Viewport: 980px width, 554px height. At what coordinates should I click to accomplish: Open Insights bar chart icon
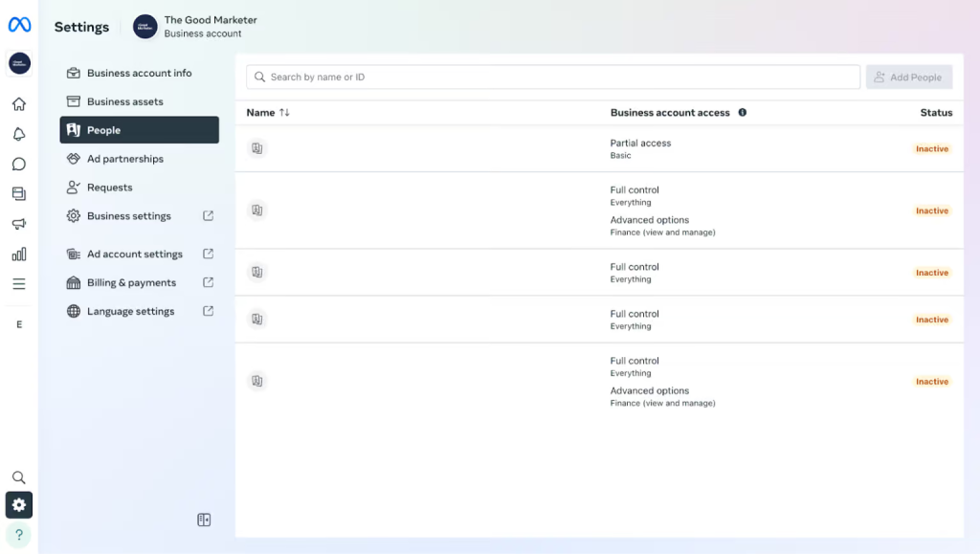point(19,255)
